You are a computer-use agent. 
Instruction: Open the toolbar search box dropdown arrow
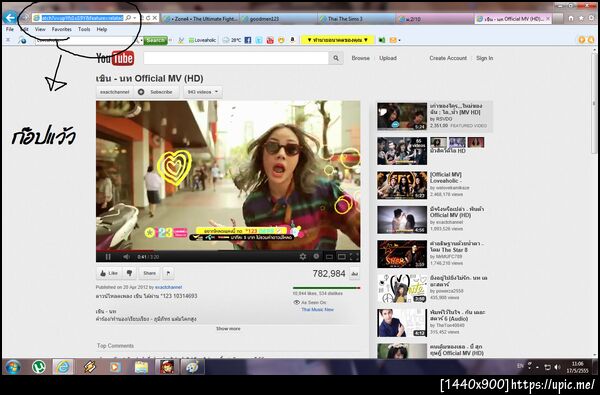coord(141,40)
